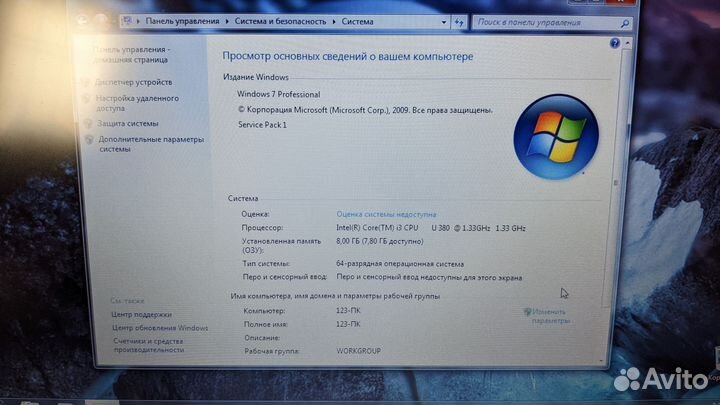Click shield icon beside Изменить параметры
This screenshot has width=720, height=405.
click(x=527, y=312)
